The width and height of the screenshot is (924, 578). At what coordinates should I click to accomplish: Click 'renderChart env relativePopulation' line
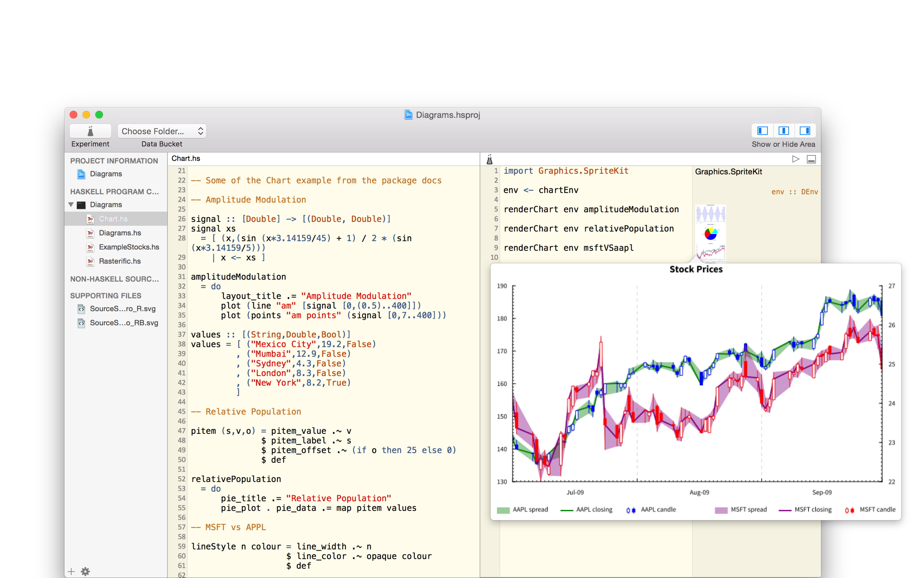(589, 229)
